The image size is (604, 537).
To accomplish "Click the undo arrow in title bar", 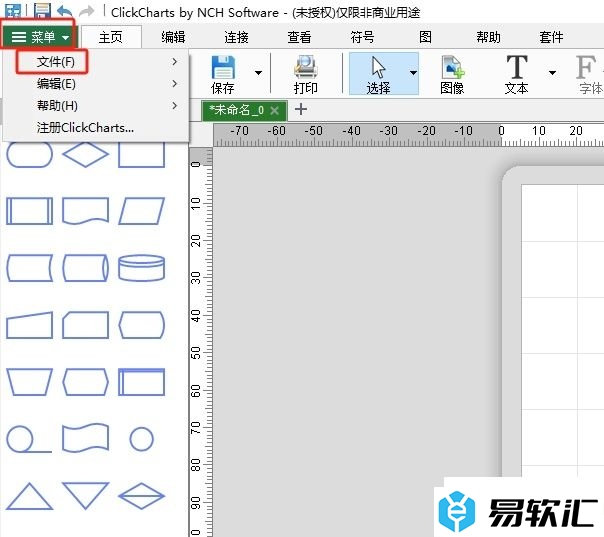I will pyautogui.click(x=64, y=11).
